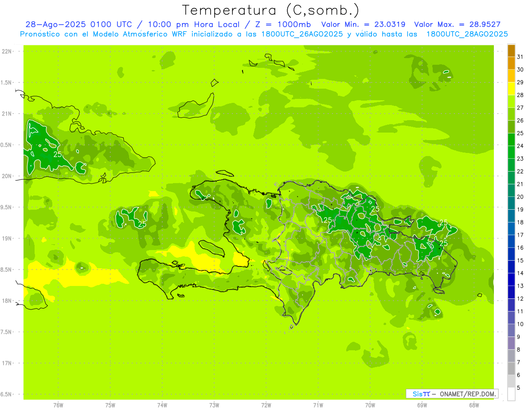Click the SisTT ONAMET/REP.DOM. logo box
Image resolution: width=532 pixels, height=411 pixels.
pyautogui.click(x=452, y=393)
